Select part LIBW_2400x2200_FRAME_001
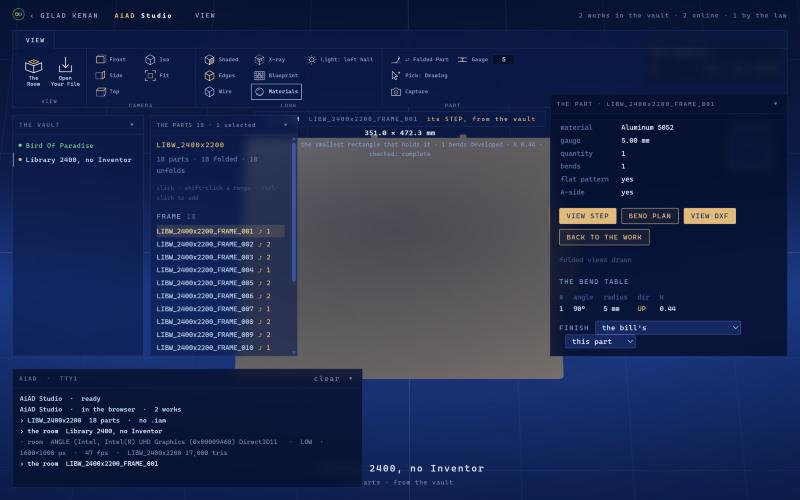This screenshot has height=500, width=800. pyautogui.click(x=220, y=231)
